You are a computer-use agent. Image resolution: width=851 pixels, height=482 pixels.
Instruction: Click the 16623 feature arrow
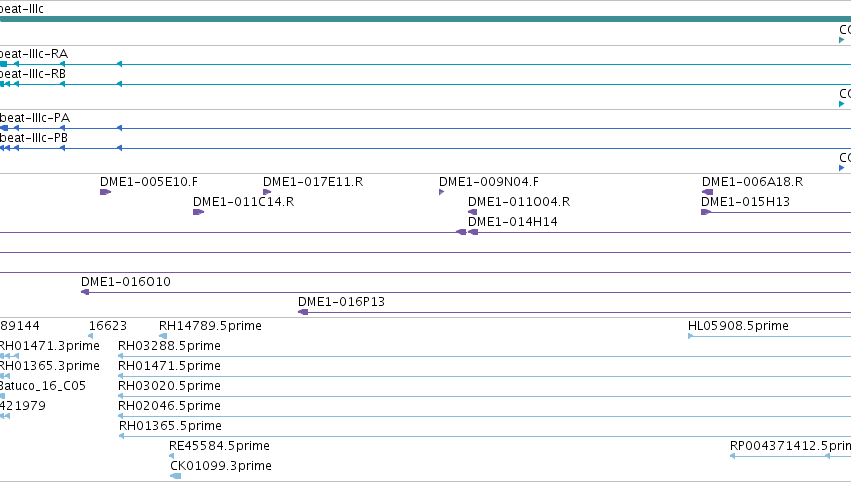point(90,336)
